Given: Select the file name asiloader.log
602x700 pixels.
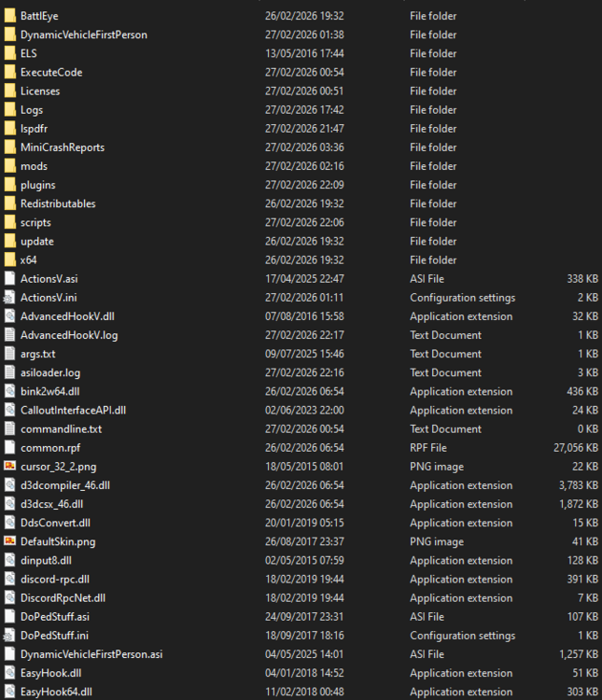Looking at the screenshot, I should click(x=50, y=372).
